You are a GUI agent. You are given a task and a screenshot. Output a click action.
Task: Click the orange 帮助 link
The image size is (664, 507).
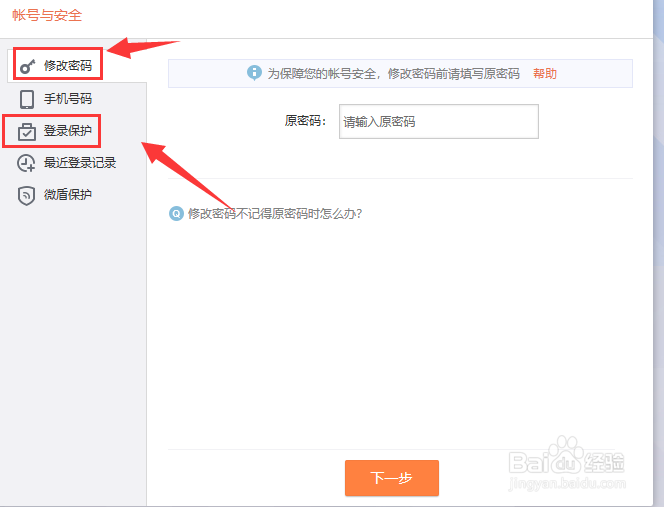(545, 74)
